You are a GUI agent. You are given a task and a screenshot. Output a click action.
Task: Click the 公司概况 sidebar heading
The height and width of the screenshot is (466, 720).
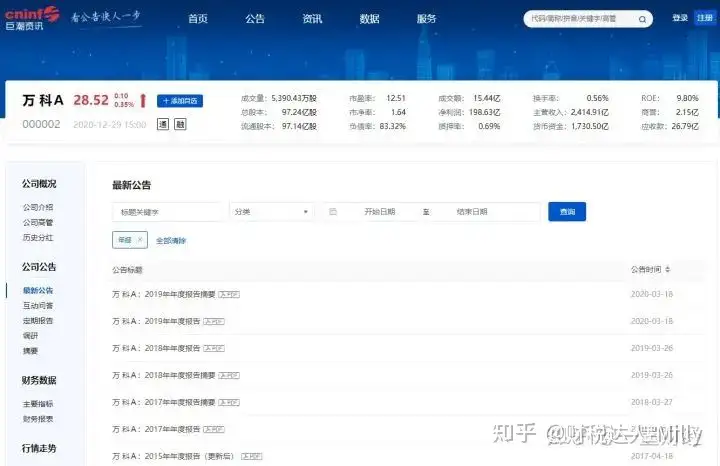39,184
